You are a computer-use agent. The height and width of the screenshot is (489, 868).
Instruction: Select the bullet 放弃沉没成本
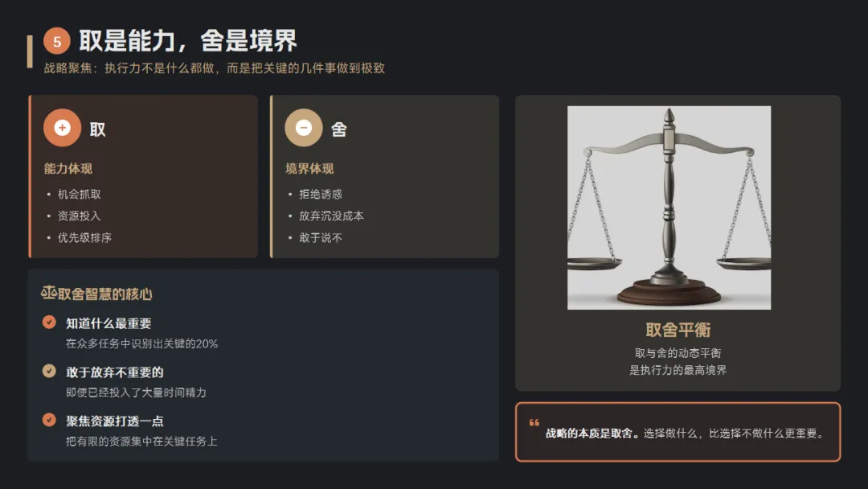click(331, 216)
